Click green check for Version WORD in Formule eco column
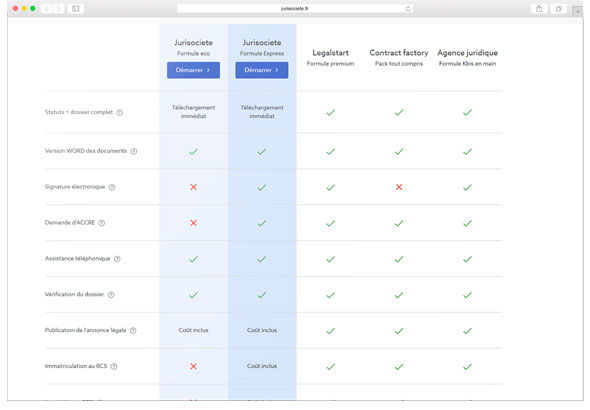This screenshot has height=410, width=590. (x=193, y=152)
